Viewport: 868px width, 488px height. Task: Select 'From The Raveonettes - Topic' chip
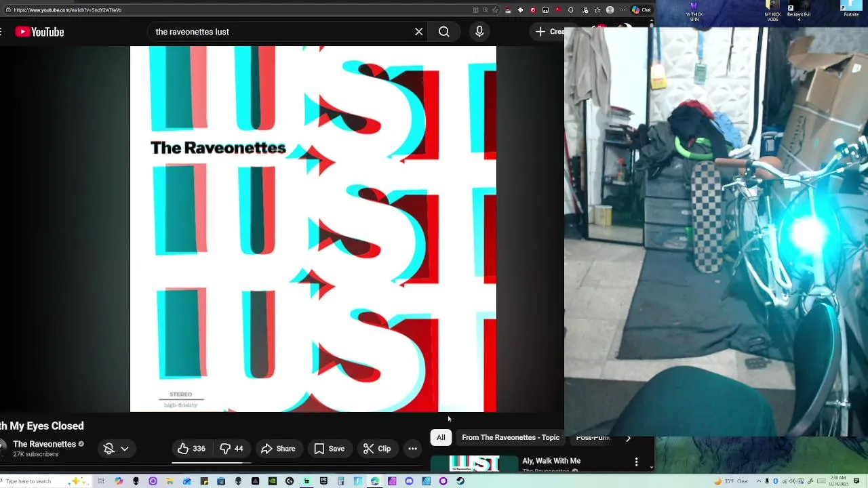[x=511, y=438]
